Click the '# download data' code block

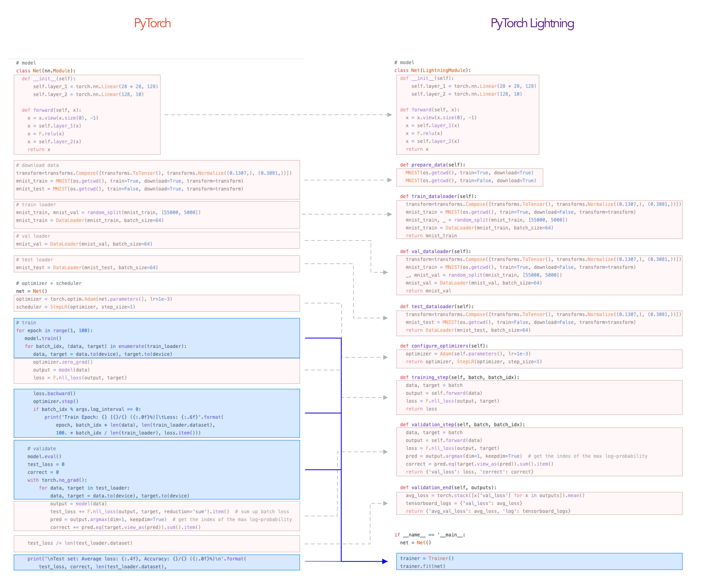(156, 179)
